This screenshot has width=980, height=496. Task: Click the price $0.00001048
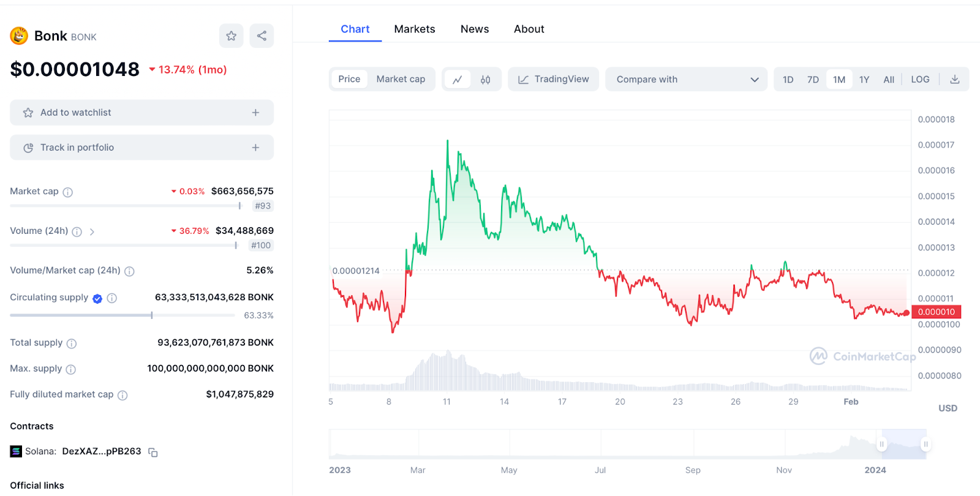click(x=75, y=70)
